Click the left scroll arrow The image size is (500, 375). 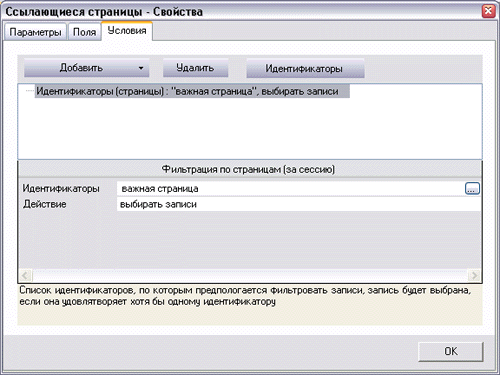click(25, 275)
